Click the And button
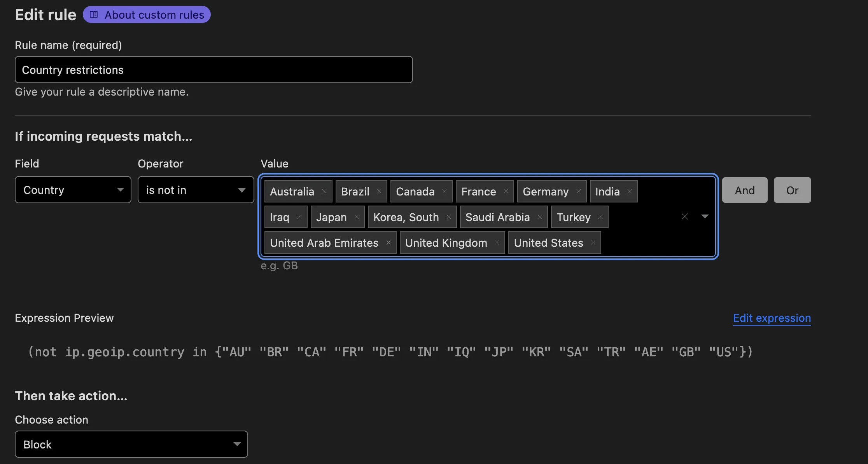 click(744, 190)
